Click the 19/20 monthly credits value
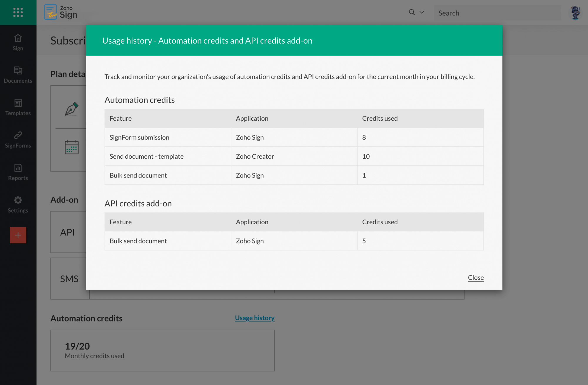The image size is (588, 385). 77,346
